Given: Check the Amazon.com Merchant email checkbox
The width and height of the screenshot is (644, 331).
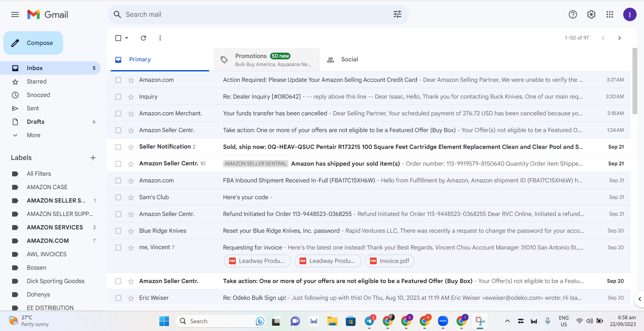Looking at the screenshot, I should click(x=118, y=113).
